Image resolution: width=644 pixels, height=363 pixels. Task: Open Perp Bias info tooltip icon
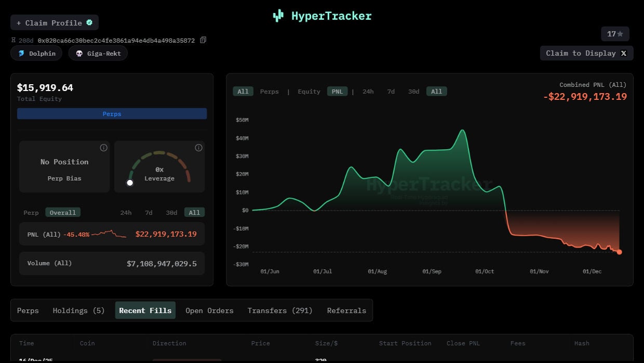pos(103,148)
